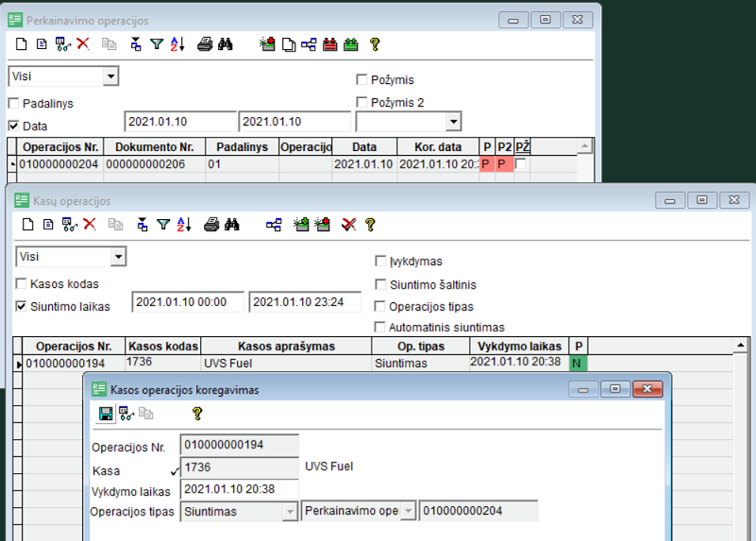Enable the Padalinys checkbox
756x541 pixels.
14,104
